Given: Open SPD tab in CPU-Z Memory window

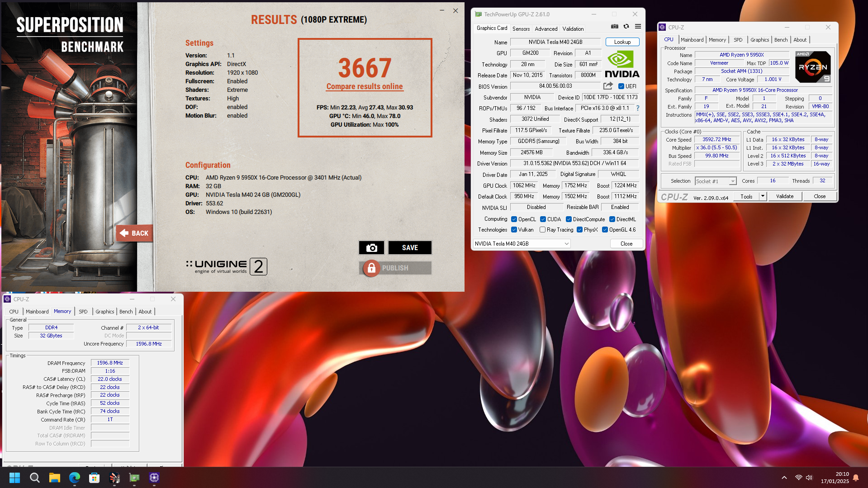Looking at the screenshot, I should pyautogui.click(x=83, y=312).
